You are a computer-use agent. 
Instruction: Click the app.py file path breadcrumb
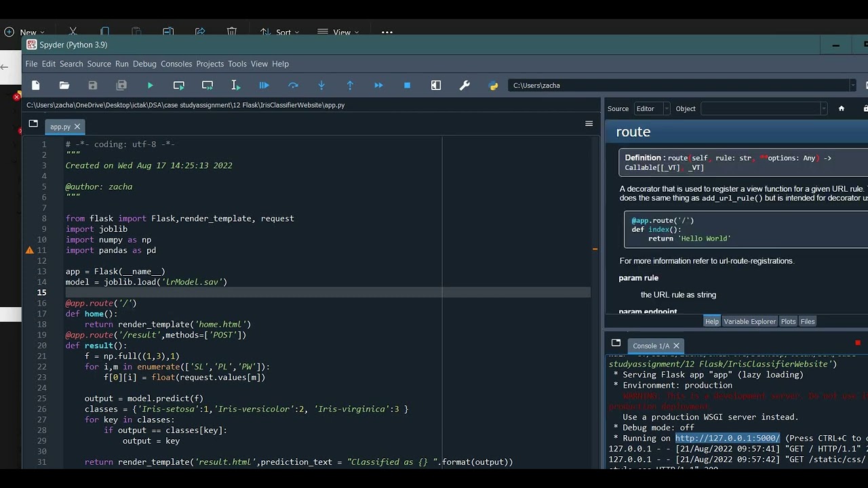185,105
